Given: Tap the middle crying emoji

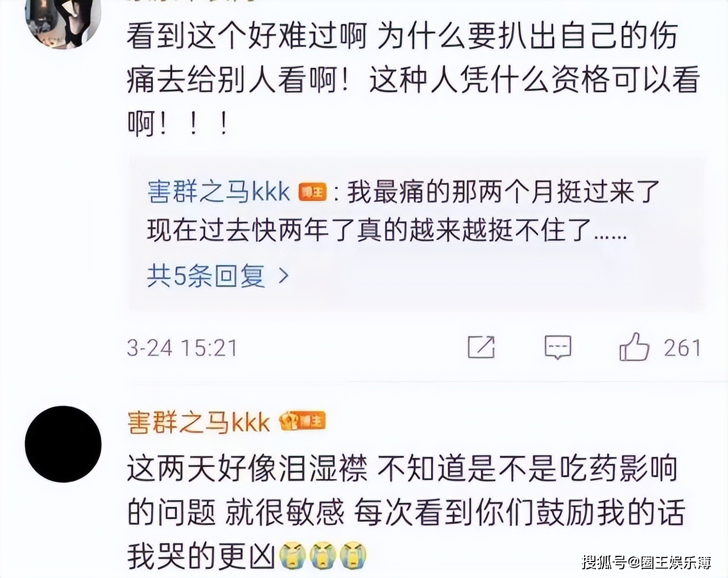Looking at the screenshot, I should (322, 556).
